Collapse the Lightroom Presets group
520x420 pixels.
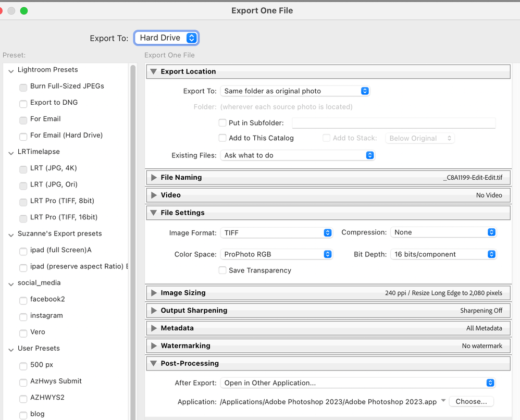(11, 70)
